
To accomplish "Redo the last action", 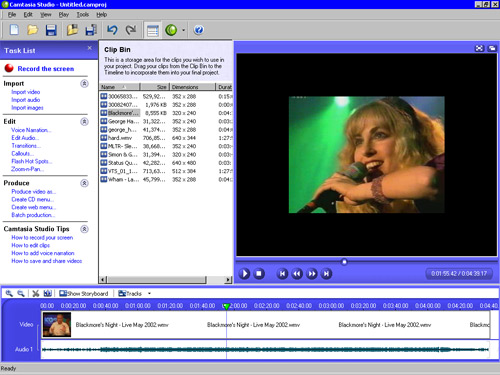I will (131, 30).
